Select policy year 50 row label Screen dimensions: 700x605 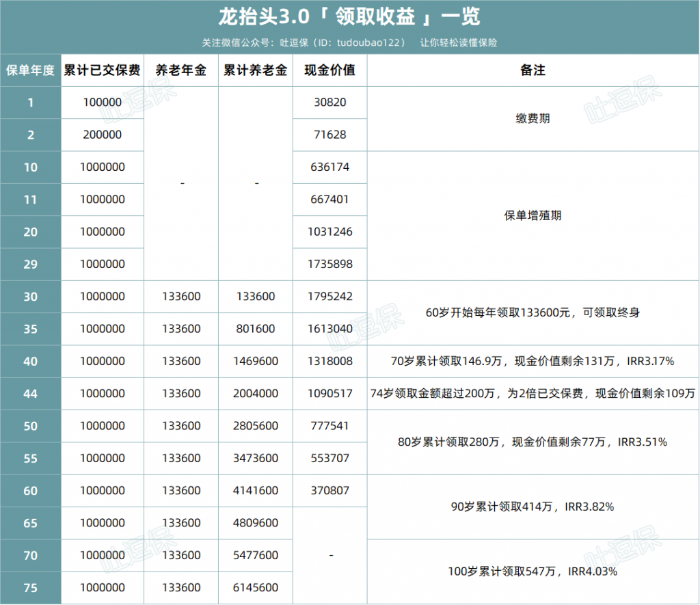(30, 426)
